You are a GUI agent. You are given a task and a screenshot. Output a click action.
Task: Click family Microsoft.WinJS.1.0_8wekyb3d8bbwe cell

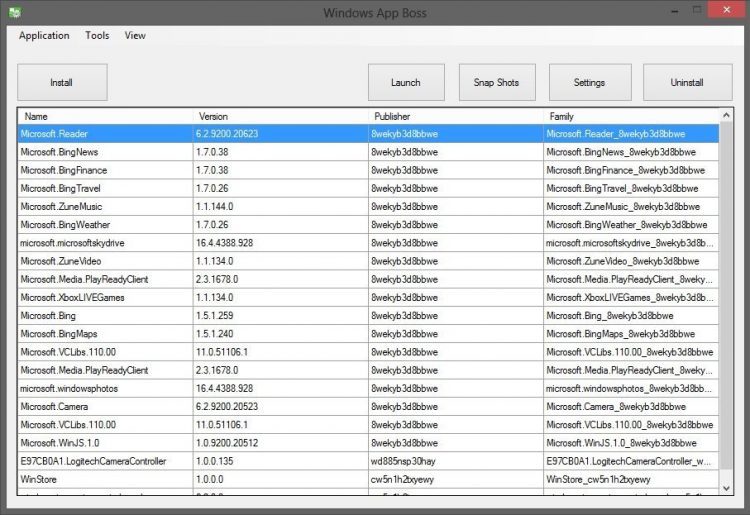(x=631, y=443)
